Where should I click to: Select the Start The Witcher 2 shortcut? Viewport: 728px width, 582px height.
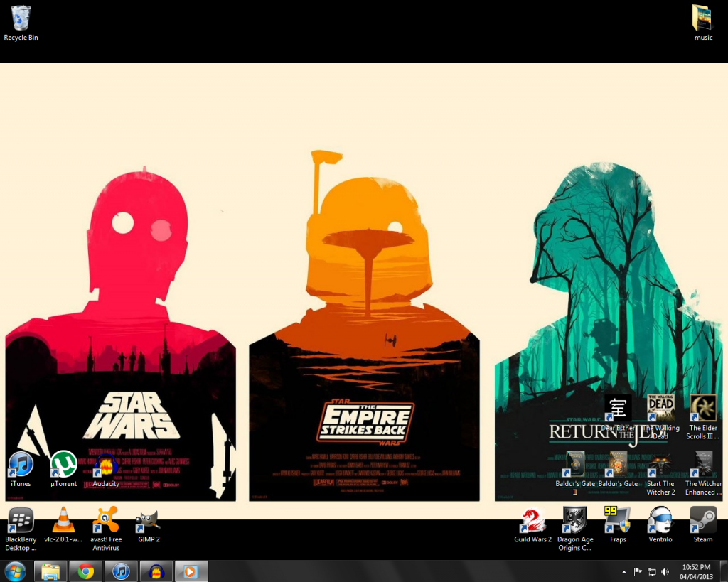(660, 465)
